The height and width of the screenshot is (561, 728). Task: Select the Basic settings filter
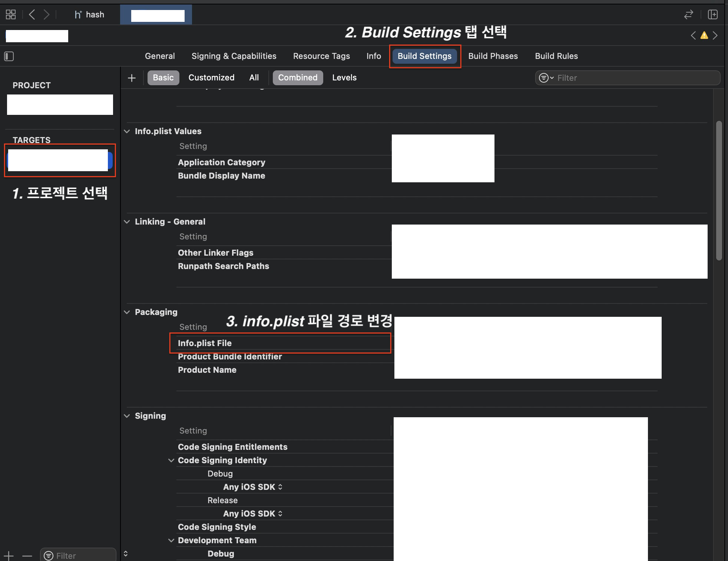pos(163,78)
